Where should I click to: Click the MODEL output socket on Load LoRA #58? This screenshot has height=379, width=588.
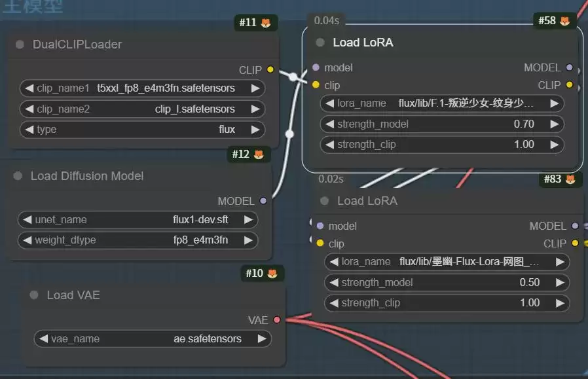coord(569,67)
